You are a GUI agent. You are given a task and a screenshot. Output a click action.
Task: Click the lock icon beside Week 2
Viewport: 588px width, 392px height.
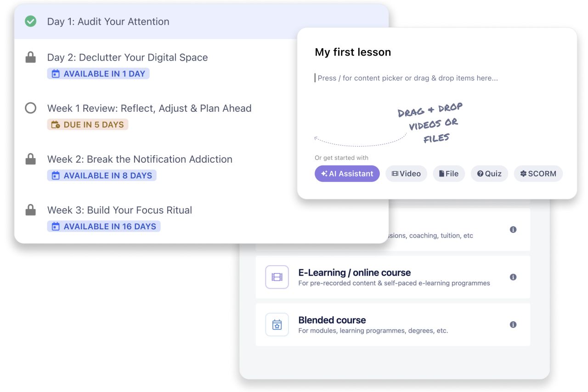(x=30, y=159)
